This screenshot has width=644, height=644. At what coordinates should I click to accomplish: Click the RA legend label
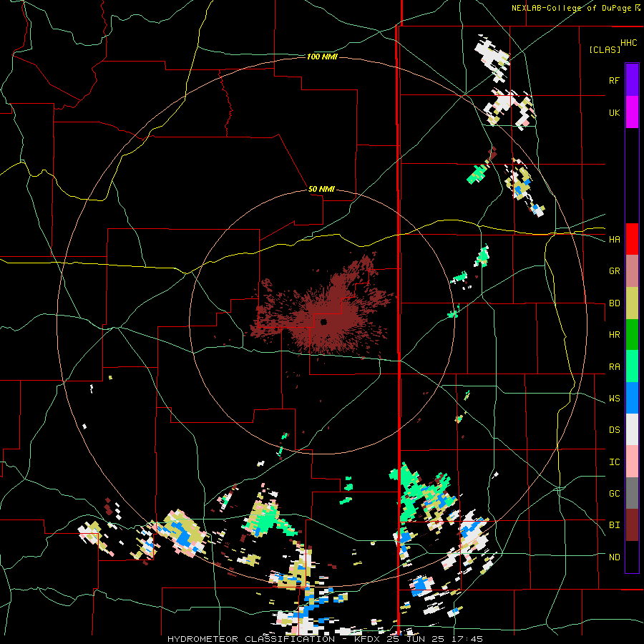point(614,367)
